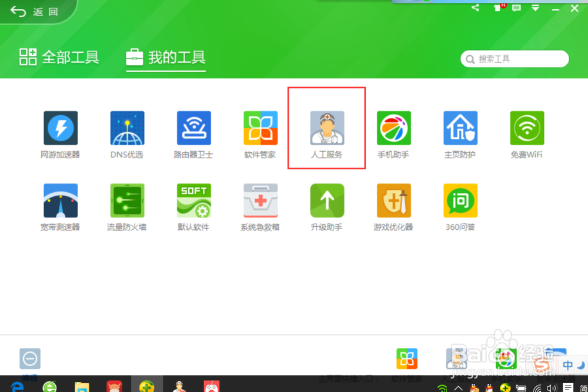This screenshot has height=392, width=588.
Task: Launch 手机助手 phone assistant
Action: click(x=394, y=128)
